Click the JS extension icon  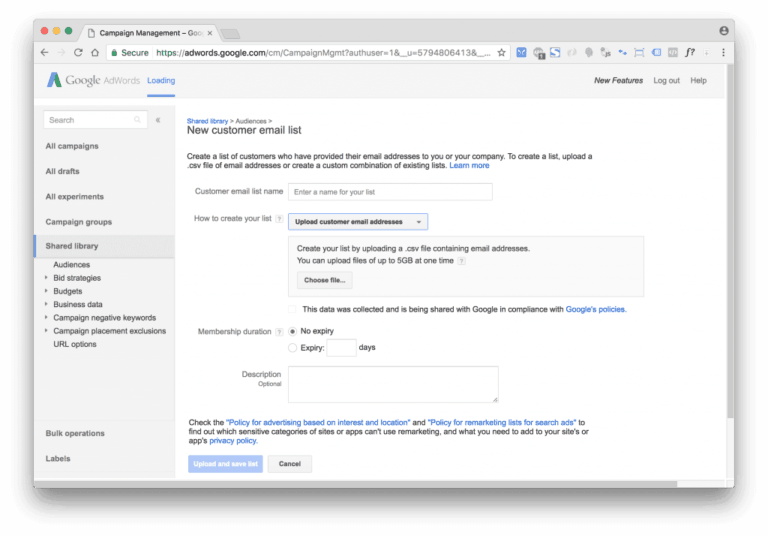pos(605,52)
